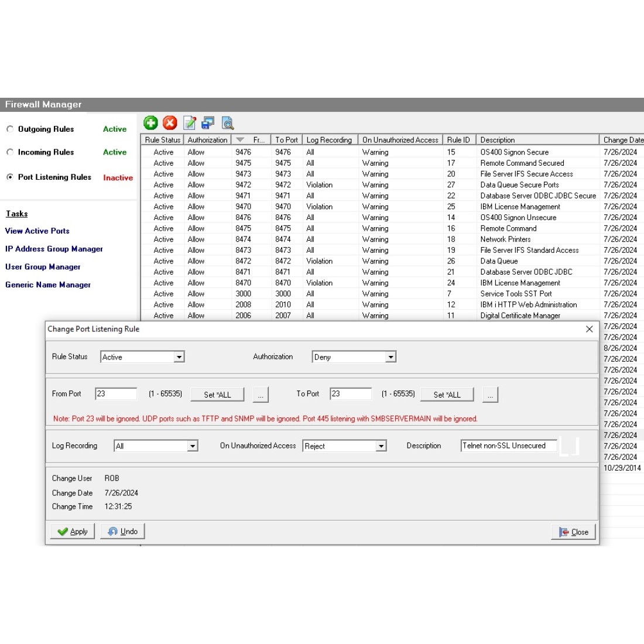
Task: Open the edit rule icon in toolbar
Action: 189,123
